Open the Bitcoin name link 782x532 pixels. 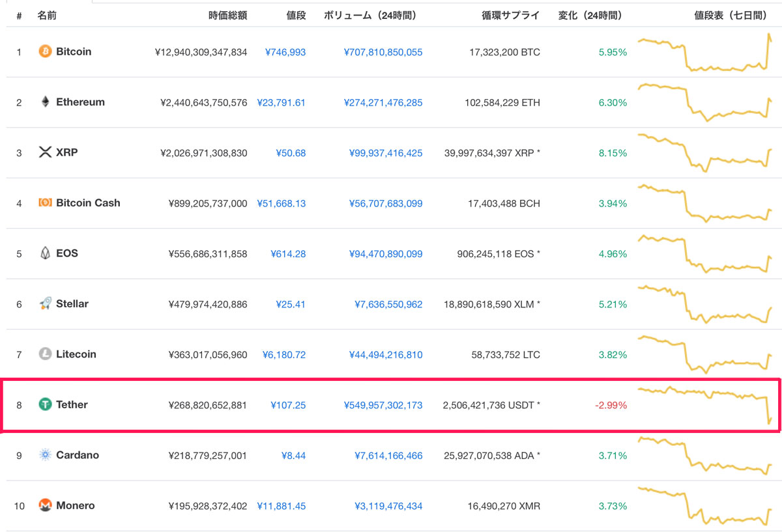point(74,51)
